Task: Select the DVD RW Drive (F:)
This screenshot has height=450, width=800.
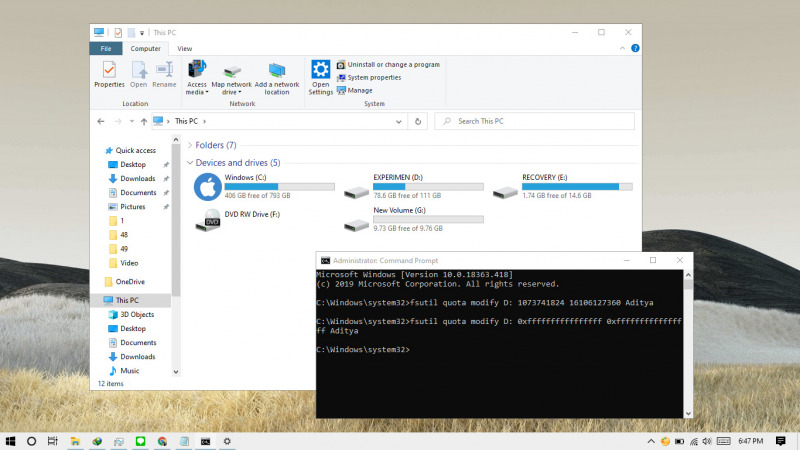Action: 238,220
